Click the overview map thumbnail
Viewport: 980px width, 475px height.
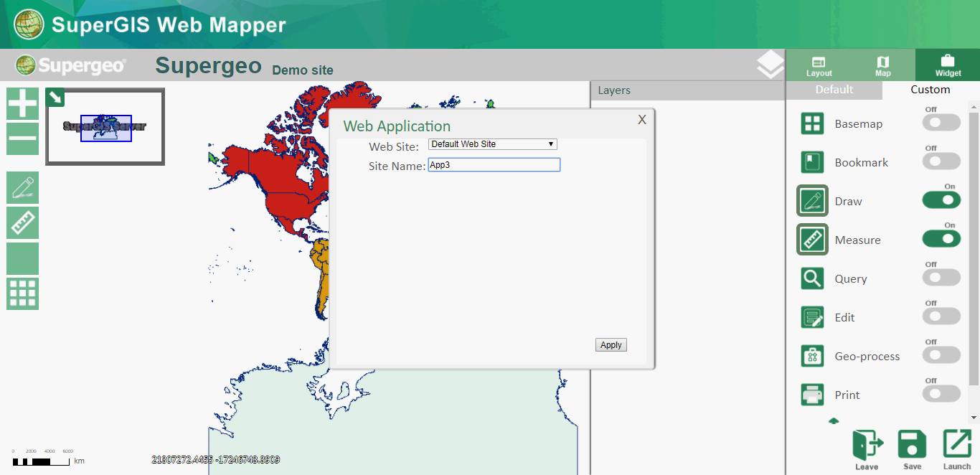105,127
